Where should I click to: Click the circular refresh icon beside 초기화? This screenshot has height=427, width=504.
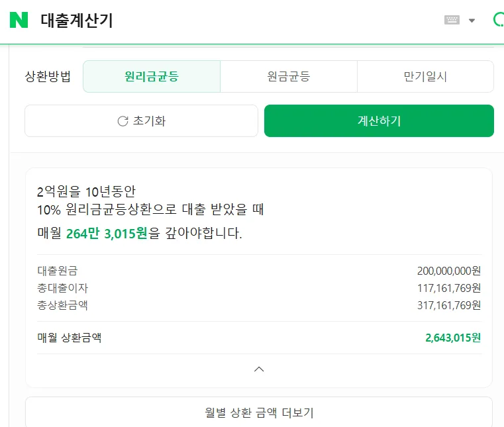(x=123, y=121)
